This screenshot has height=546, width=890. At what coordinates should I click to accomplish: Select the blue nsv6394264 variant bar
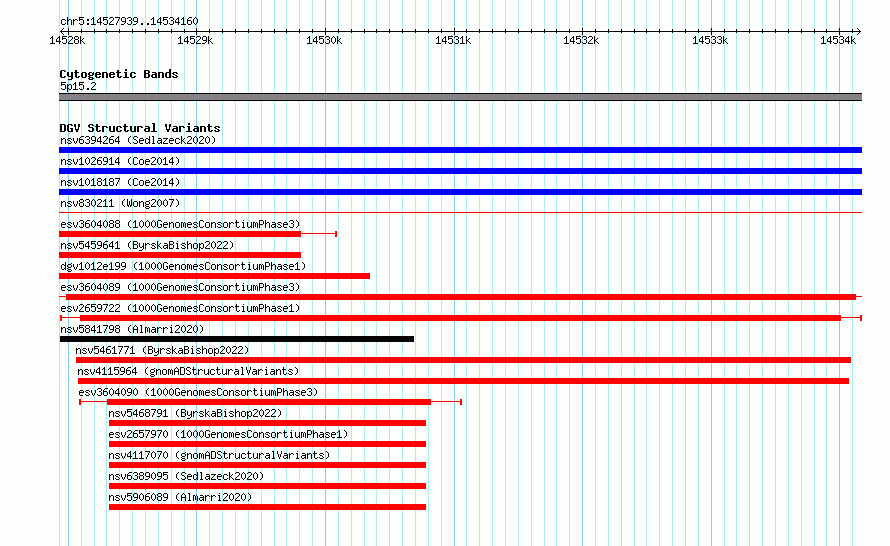[x=460, y=150]
